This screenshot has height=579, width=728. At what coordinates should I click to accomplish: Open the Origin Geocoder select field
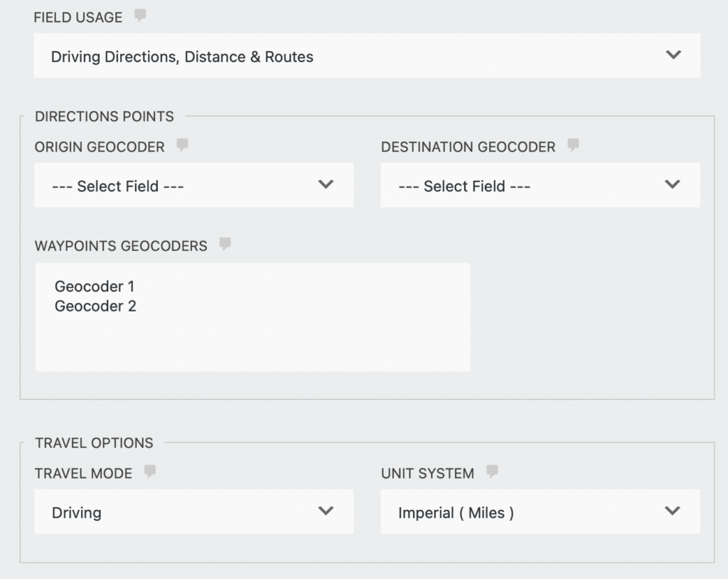point(193,185)
